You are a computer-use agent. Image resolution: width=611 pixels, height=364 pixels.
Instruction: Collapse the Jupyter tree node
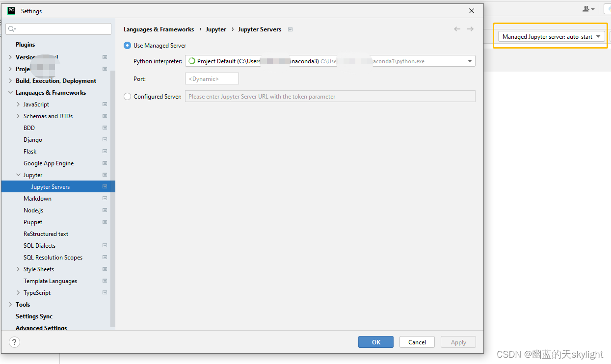click(18, 175)
